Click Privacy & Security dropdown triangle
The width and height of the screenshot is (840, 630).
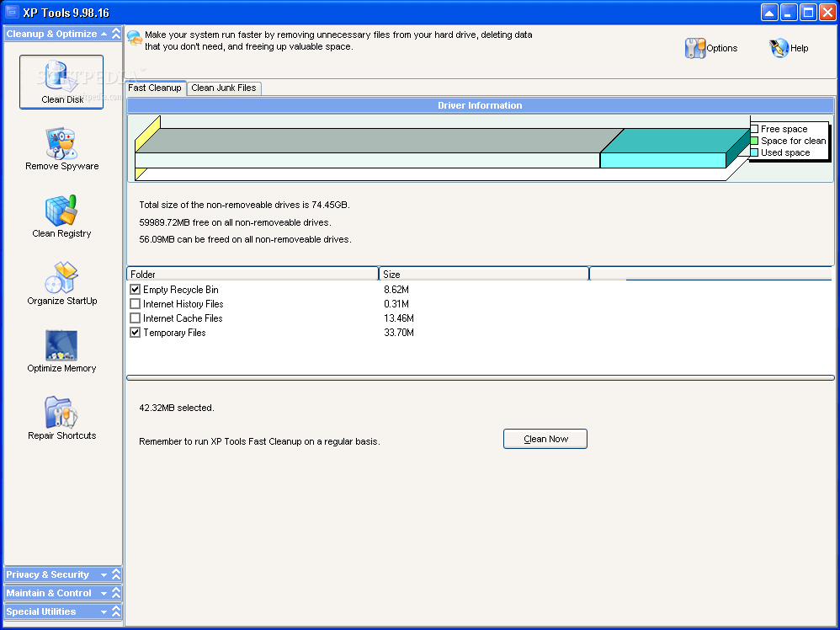coord(104,575)
